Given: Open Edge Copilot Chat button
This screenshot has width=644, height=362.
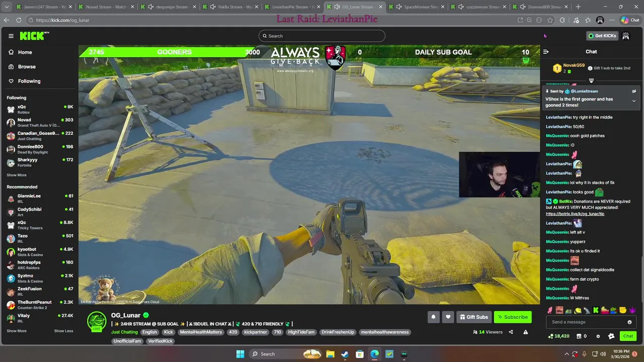Looking at the screenshot, I should coord(630,20).
